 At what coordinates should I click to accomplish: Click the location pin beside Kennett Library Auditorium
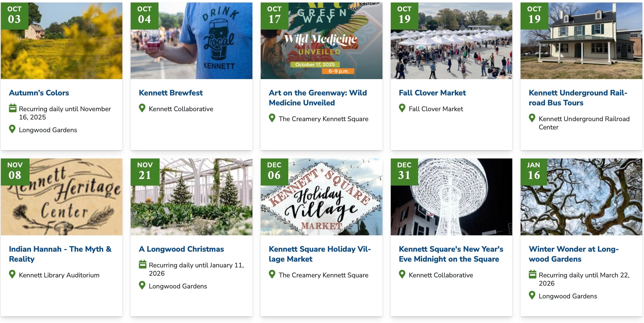[12, 274]
